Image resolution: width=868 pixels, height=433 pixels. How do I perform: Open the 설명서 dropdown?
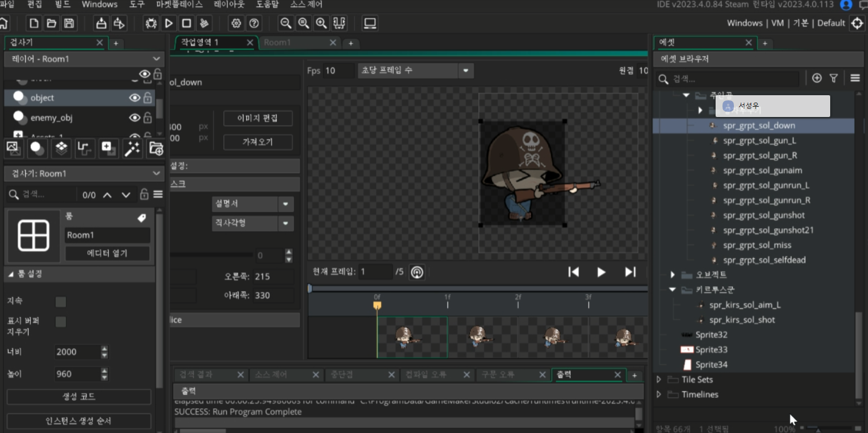tap(253, 204)
